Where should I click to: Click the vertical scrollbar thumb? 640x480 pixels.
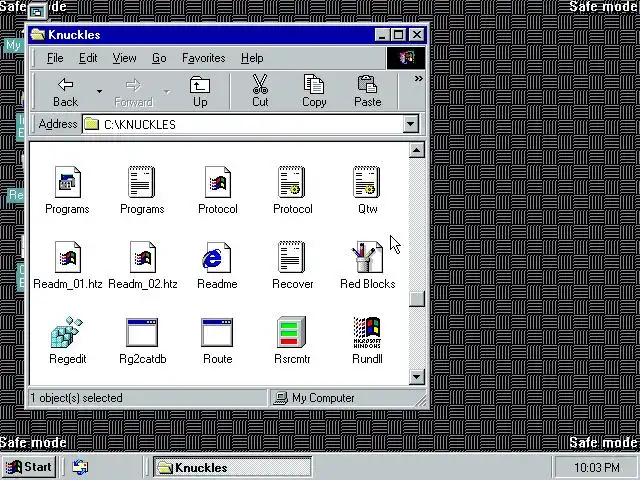[416, 299]
